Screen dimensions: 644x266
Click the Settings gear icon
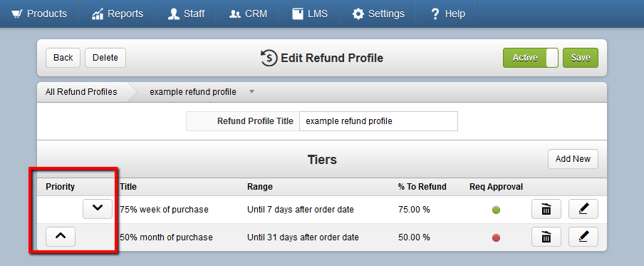click(358, 14)
